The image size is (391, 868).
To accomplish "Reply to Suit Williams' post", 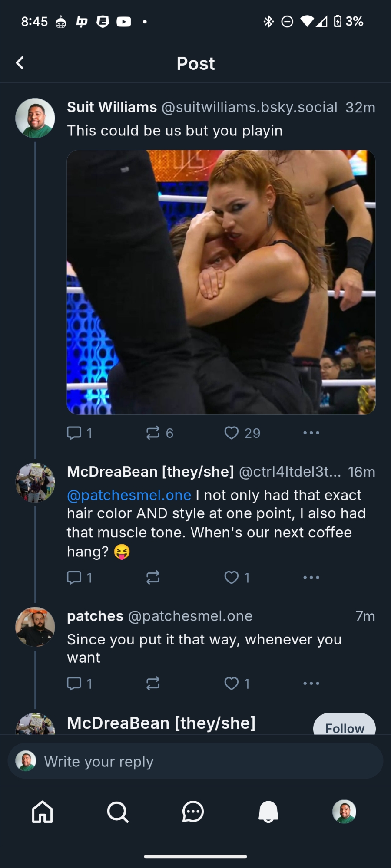I will (x=74, y=433).
